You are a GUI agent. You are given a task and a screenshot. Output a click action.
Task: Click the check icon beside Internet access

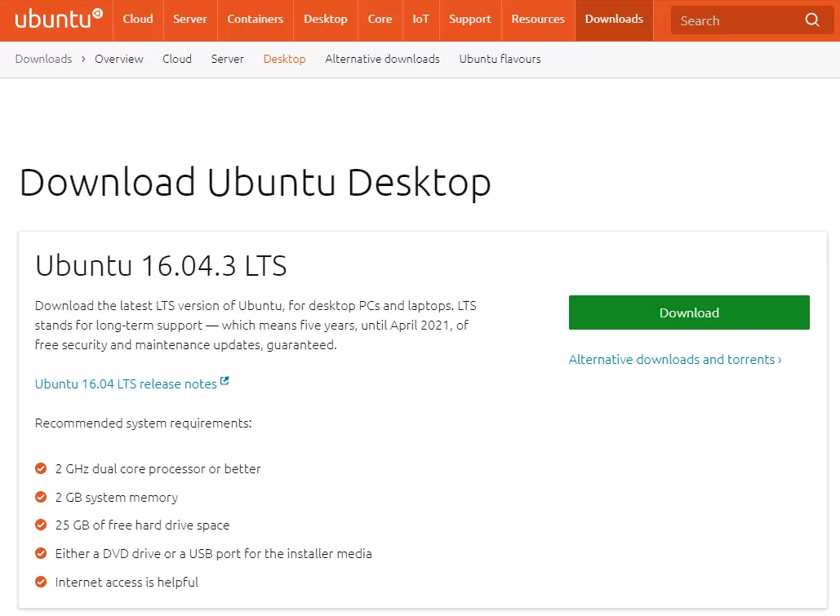pos(41,582)
